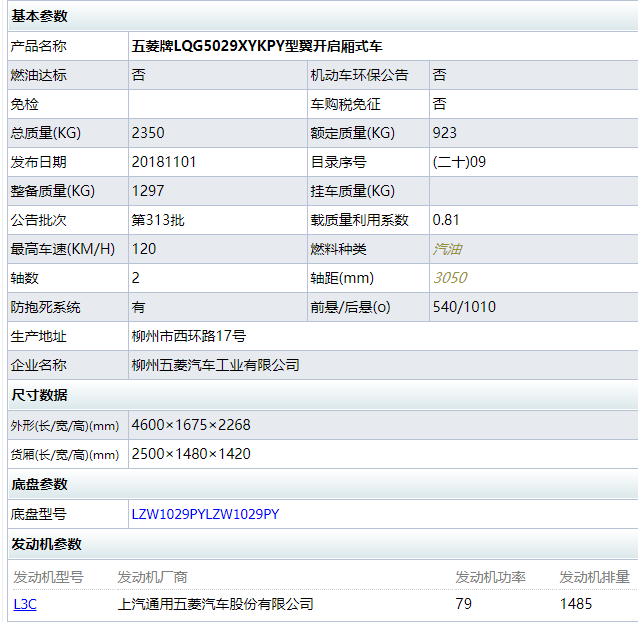Click wheelbase value 3050
The width and height of the screenshot is (638, 622).
(450, 278)
